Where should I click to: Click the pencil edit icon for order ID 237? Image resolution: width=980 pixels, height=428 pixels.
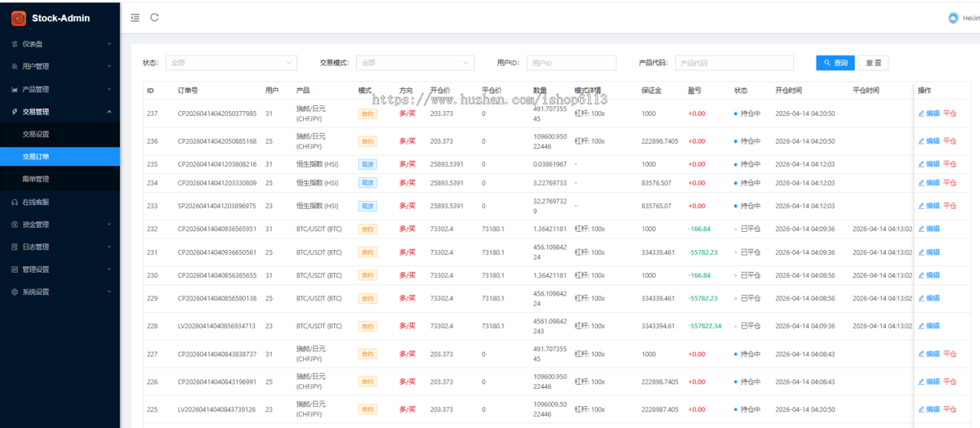(x=921, y=114)
